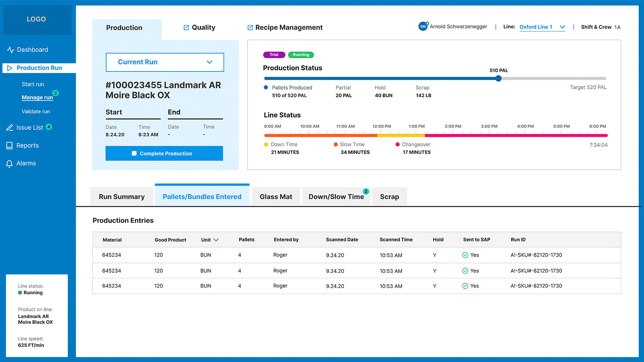Open the Oxford Line 1 line selector

click(x=542, y=27)
